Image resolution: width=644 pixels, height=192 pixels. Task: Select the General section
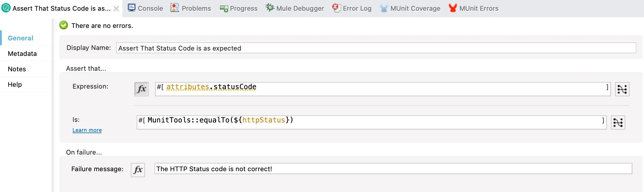[21, 38]
